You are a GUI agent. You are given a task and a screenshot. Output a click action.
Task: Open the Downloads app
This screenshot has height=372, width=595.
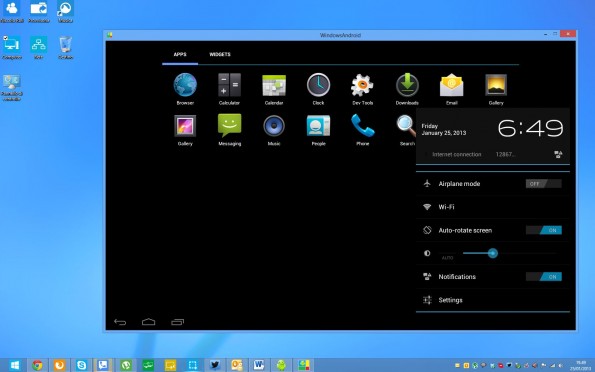click(x=407, y=85)
